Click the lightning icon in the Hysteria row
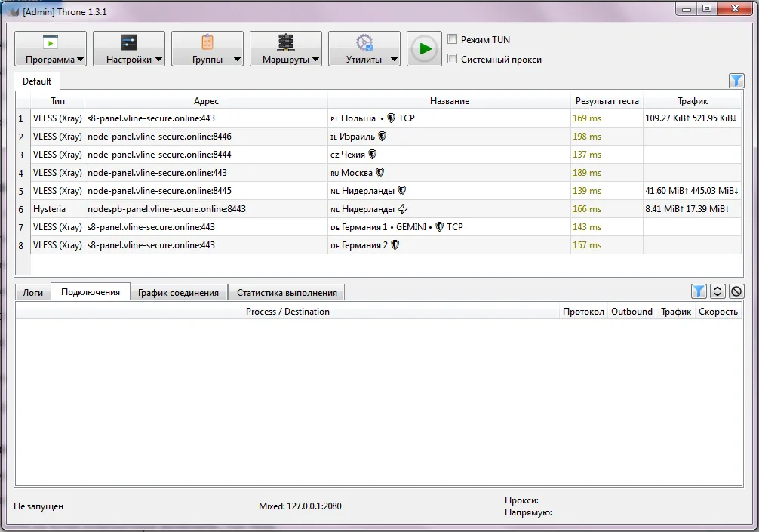 click(x=403, y=208)
